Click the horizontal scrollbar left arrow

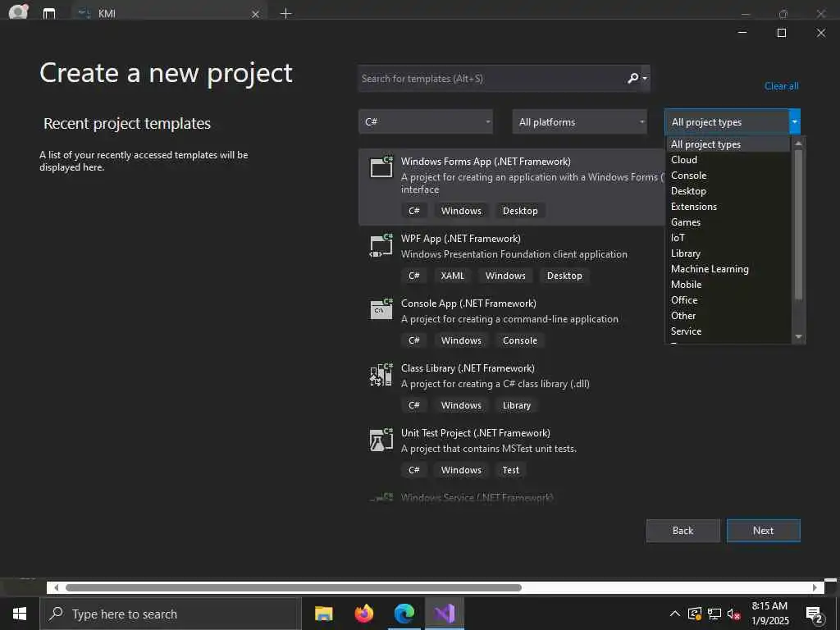(x=56, y=587)
